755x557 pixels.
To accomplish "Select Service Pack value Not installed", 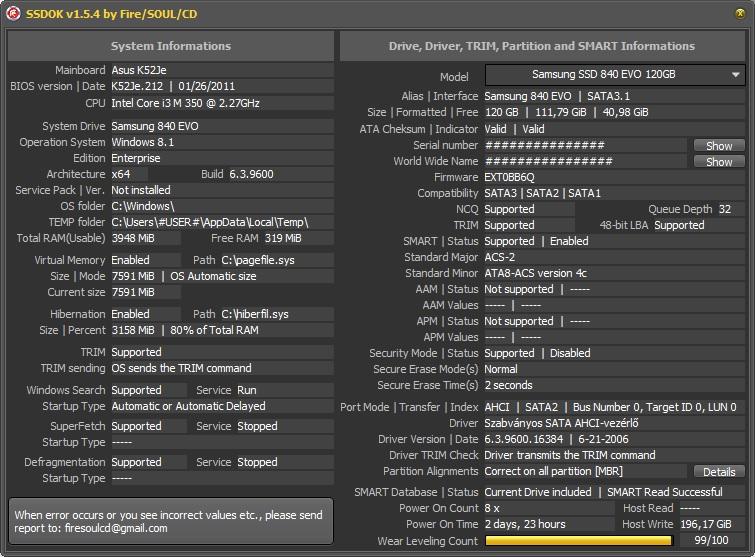I will click(141, 190).
